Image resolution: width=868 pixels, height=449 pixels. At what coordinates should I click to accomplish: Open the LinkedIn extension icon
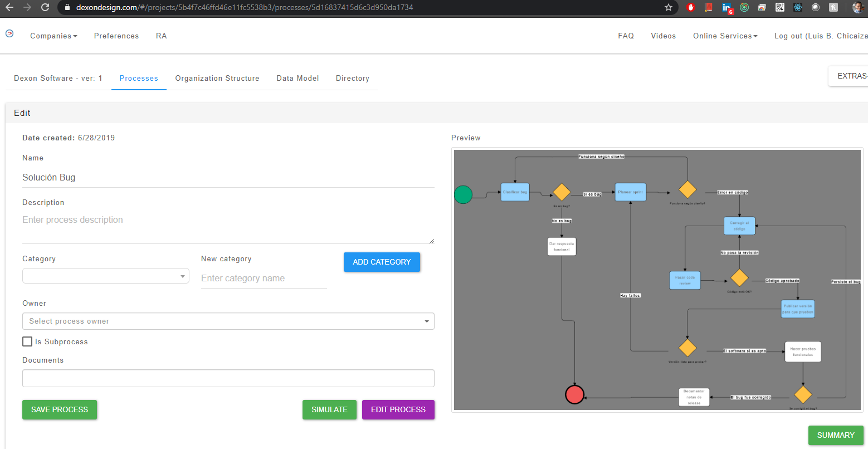click(x=726, y=7)
